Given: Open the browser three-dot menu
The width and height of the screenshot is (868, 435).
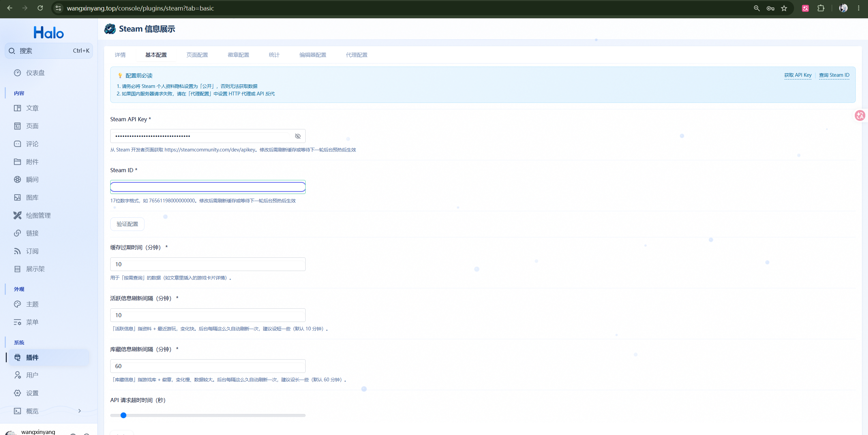Looking at the screenshot, I should click(x=859, y=8).
